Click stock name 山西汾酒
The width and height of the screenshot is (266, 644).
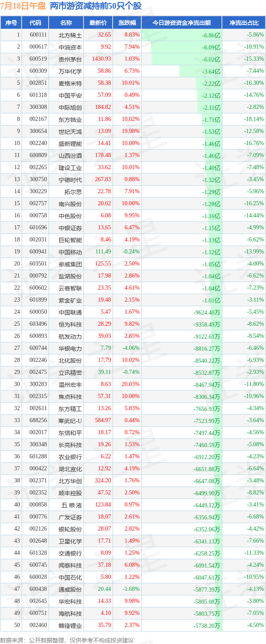click(70, 155)
